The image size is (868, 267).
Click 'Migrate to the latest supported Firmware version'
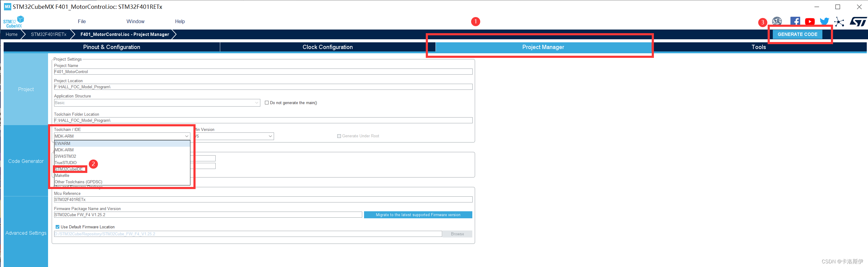[418, 215]
